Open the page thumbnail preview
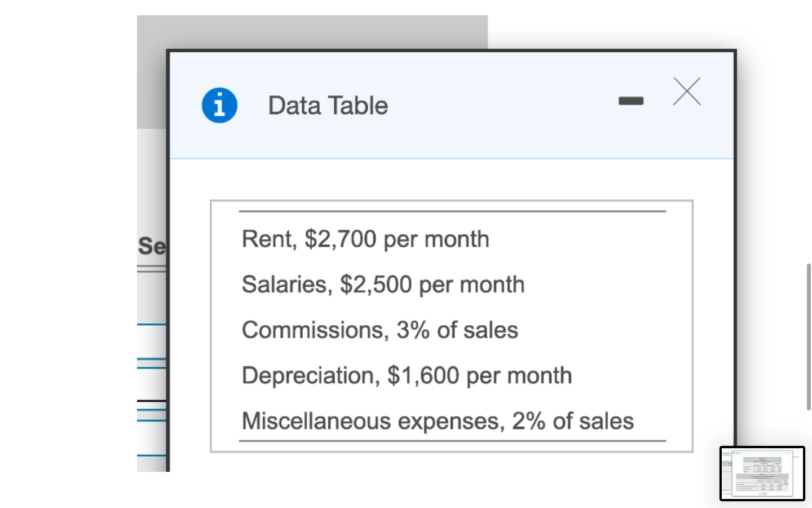This screenshot has height=508, width=812. tap(762, 473)
